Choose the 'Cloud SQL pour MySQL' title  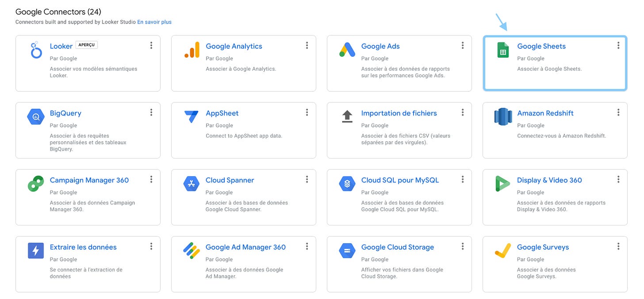tap(400, 180)
